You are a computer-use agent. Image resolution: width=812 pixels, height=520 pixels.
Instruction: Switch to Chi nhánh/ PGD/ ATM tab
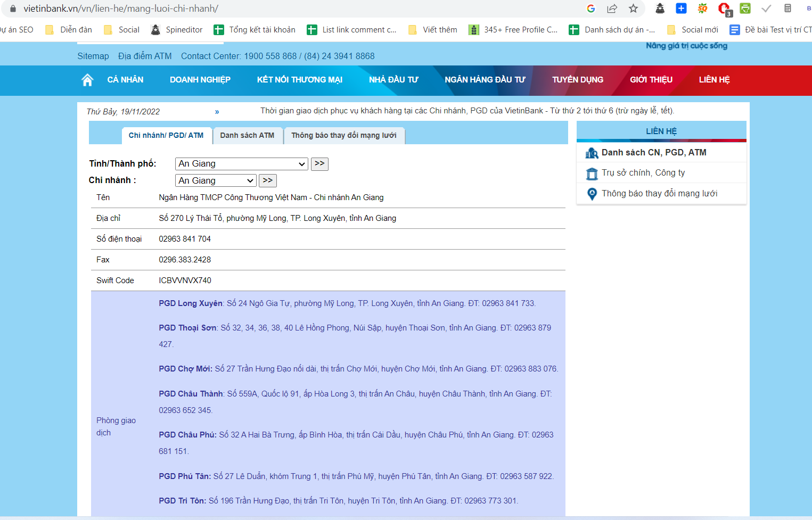tap(166, 136)
